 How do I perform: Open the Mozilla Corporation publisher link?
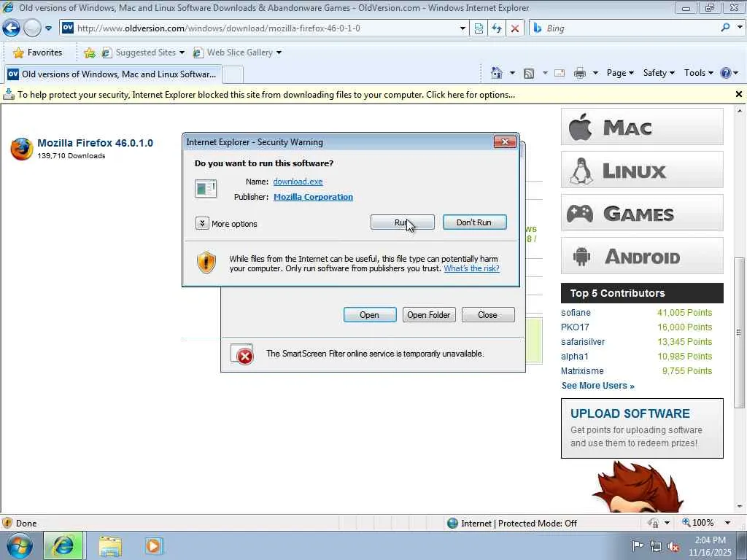(313, 197)
